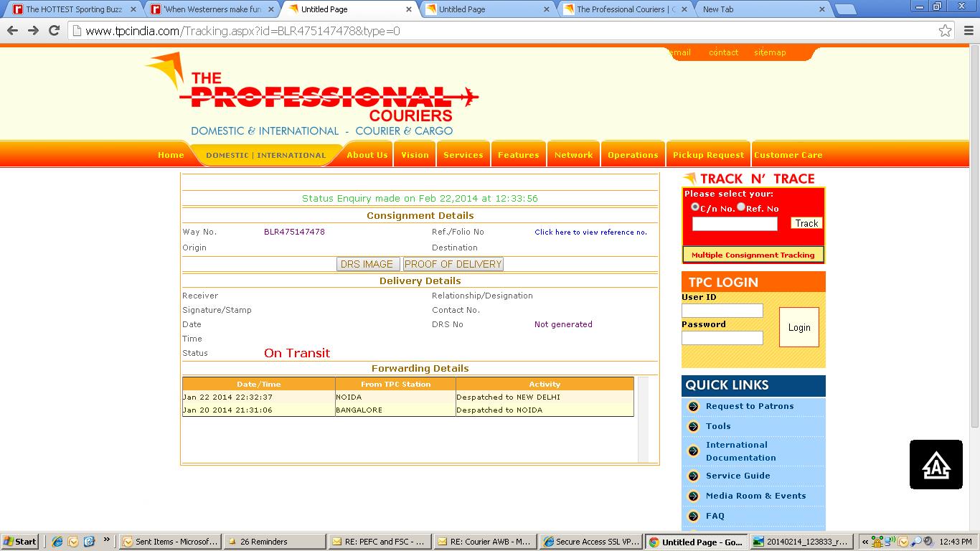Click the DRS IMAGE button
The height and width of the screenshot is (551, 980).
coord(367,264)
